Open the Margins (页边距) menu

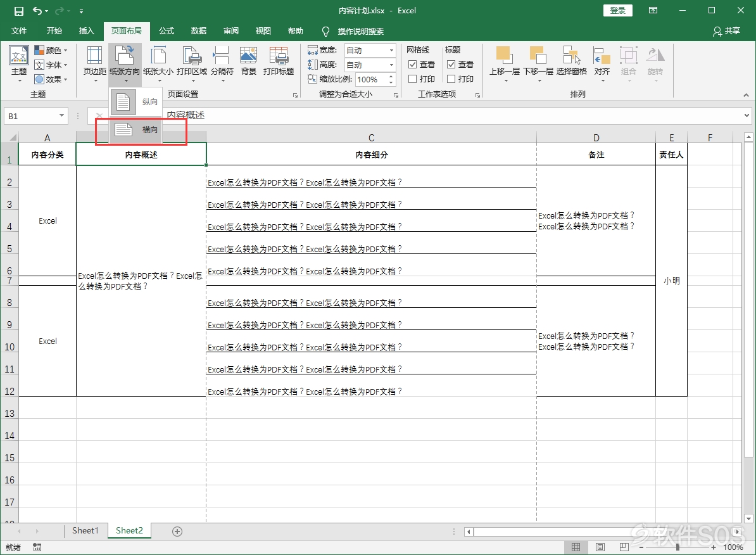[x=94, y=64]
